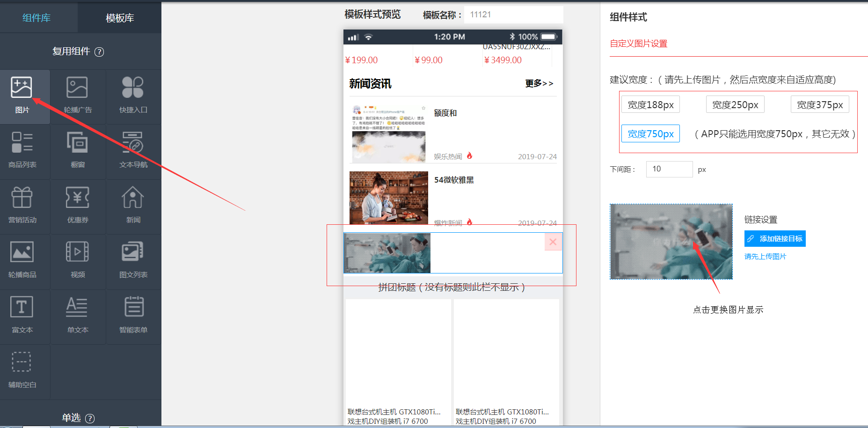The image size is (868, 428).
Task: Add the 轮播广告 carousel ad component
Action: [x=78, y=96]
